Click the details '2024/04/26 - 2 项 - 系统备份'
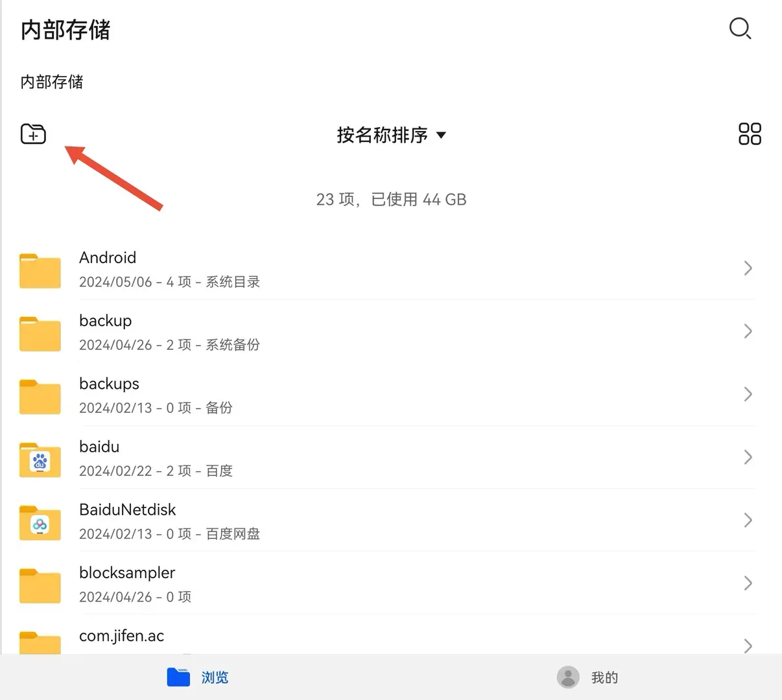782x700 pixels. [x=170, y=345]
